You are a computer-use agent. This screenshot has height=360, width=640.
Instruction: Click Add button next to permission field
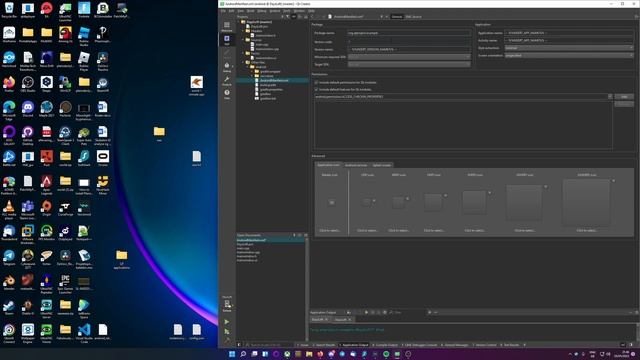point(624,97)
